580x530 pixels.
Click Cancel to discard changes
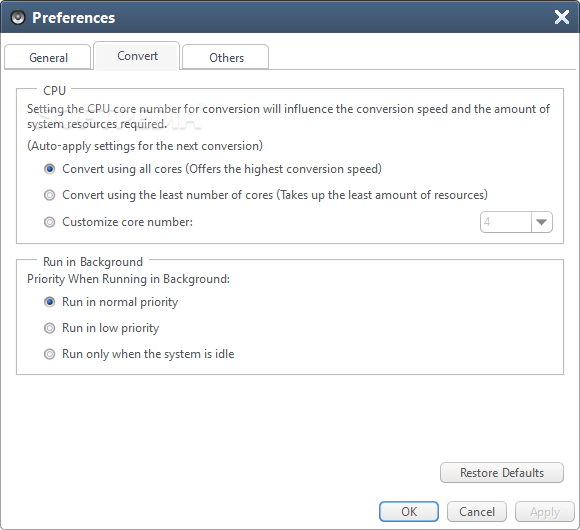[x=476, y=512]
